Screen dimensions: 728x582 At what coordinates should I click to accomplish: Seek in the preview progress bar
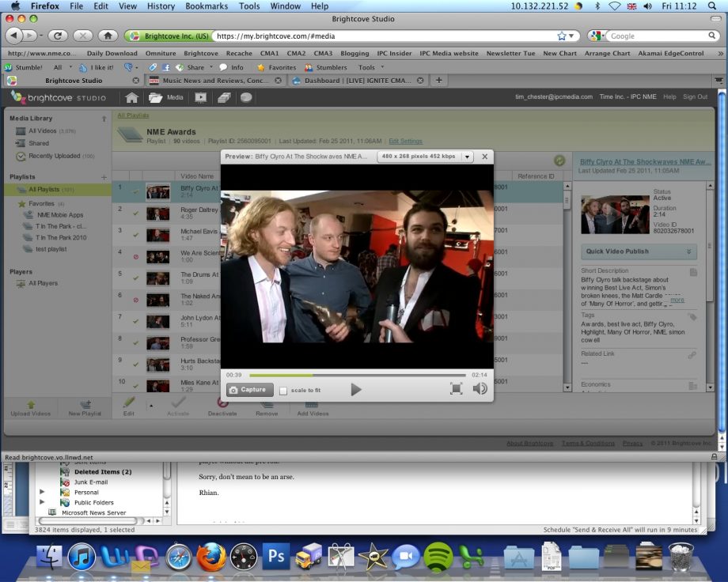coord(358,375)
